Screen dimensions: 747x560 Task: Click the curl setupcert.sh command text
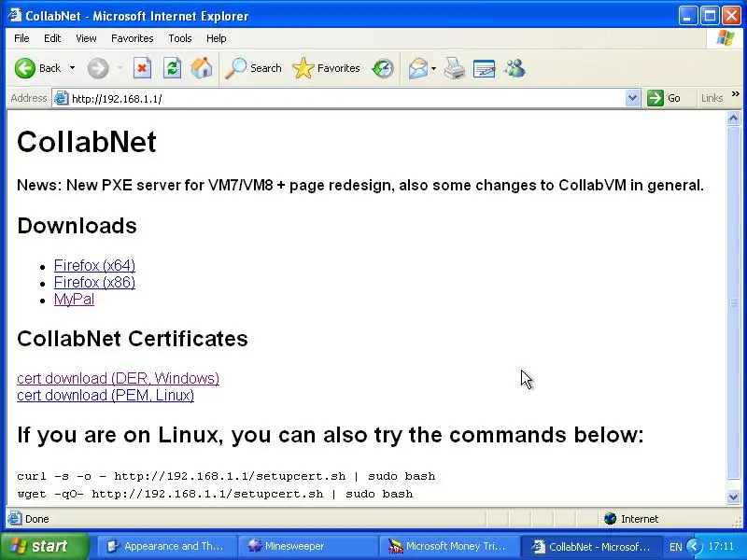(226, 476)
